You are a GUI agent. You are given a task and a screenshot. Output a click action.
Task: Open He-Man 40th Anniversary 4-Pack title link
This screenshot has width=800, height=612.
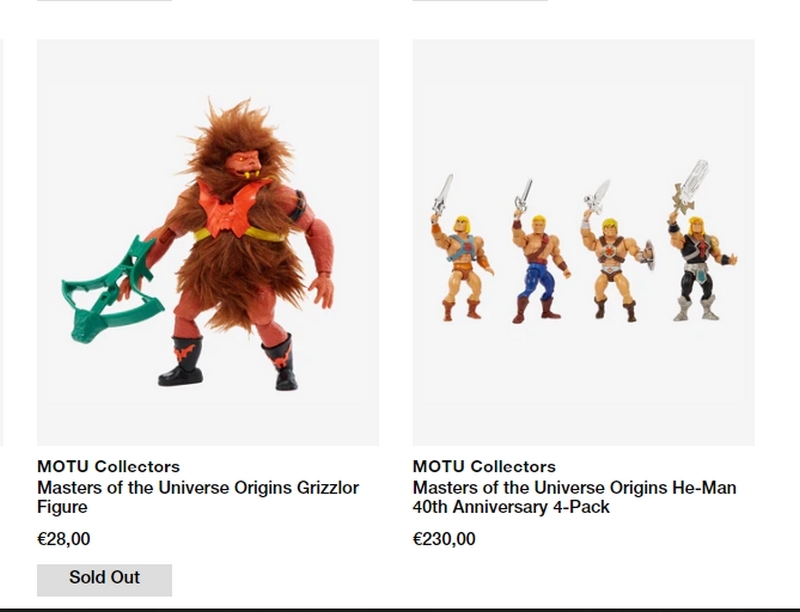click(574, 497)
